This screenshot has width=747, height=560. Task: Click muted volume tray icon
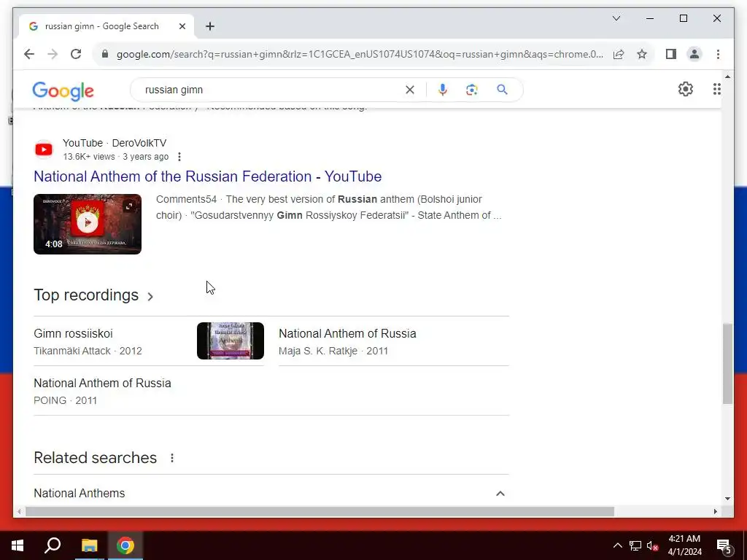click(652, 545)
